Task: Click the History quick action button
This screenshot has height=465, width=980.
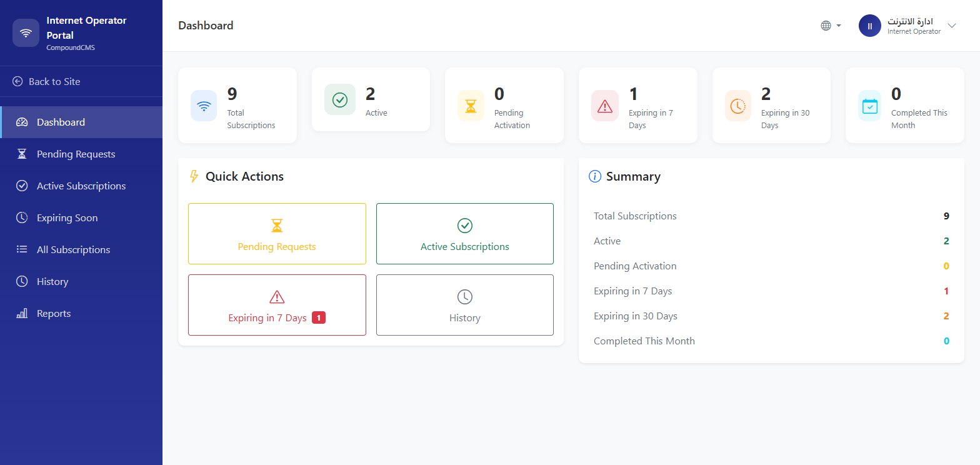Action: [x=465, y=305]
